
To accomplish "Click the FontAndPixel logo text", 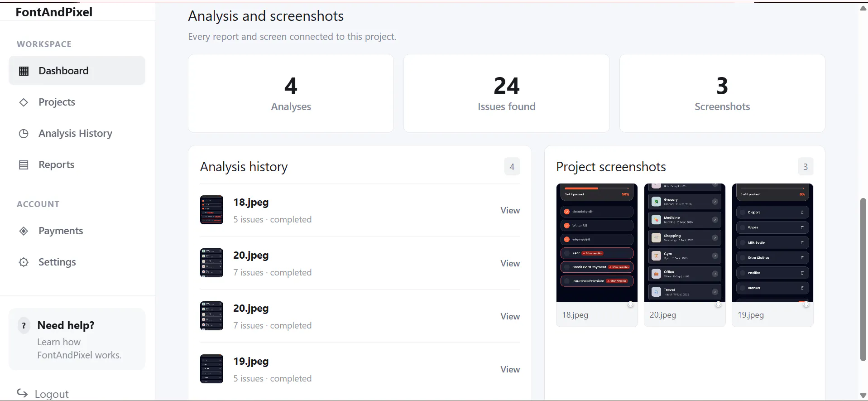I will 54,12.
